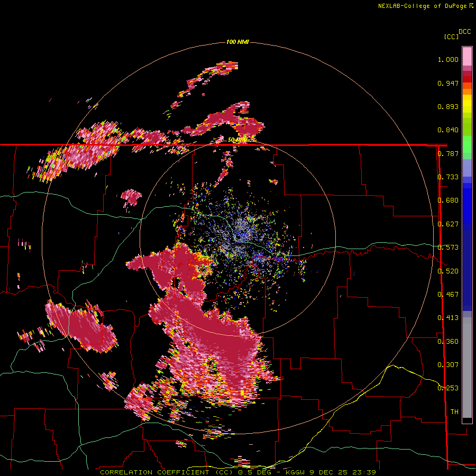
Task: Click the 0.947 scale value
Action: coord(448,83)
